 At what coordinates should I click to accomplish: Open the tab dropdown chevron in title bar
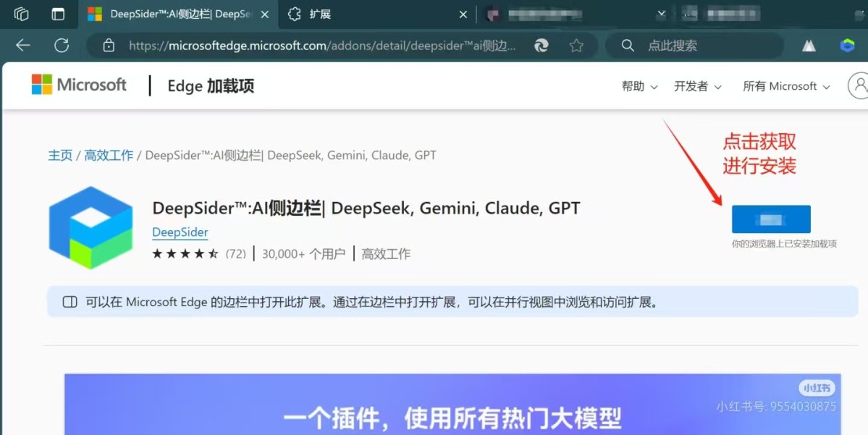coord(661,14)
